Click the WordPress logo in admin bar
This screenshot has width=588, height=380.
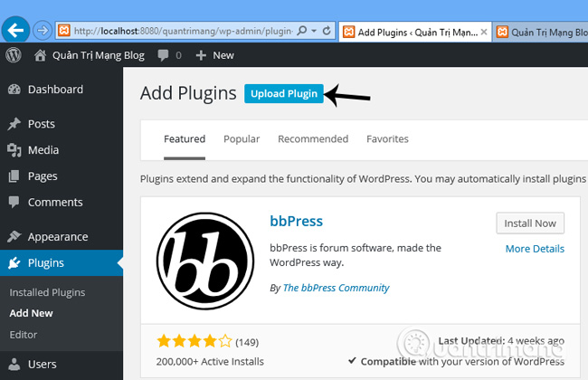pyautogui.click(x=14, y=55)
